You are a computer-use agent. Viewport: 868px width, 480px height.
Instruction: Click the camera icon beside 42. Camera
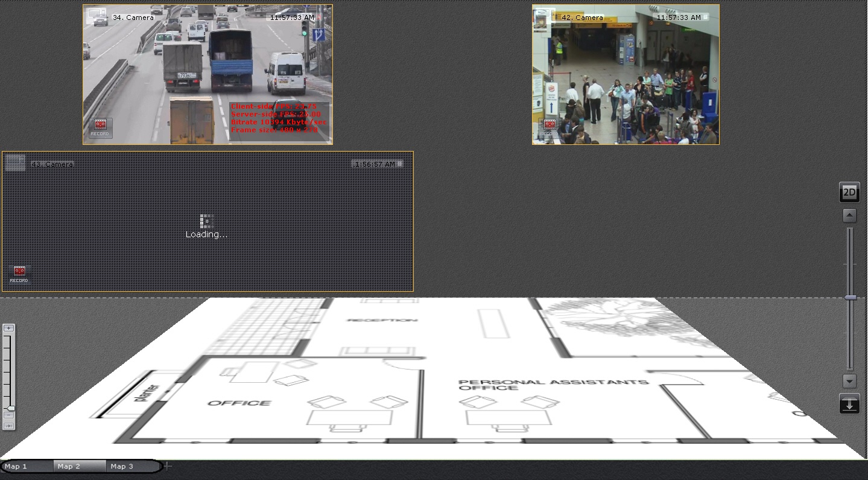coord(544,16)
